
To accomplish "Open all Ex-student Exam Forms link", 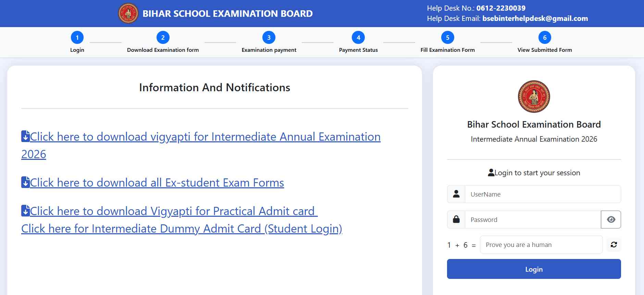I will click(157, 182).
